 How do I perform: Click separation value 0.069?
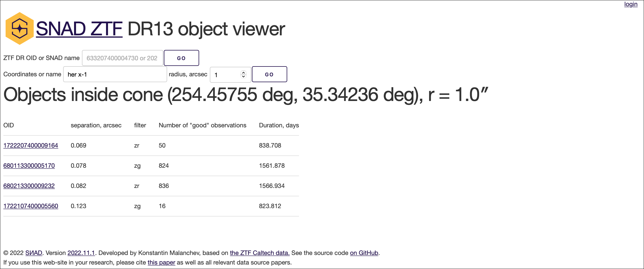79,146
